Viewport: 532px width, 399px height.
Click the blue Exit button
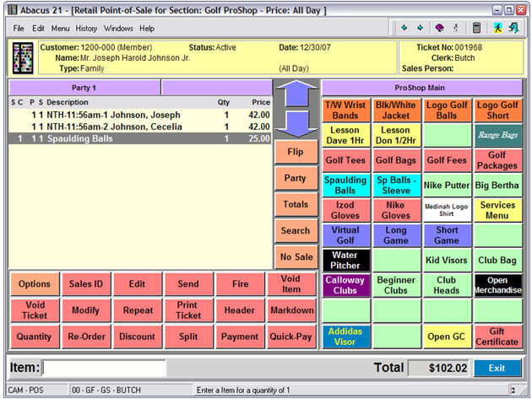(x=497, y=368)
